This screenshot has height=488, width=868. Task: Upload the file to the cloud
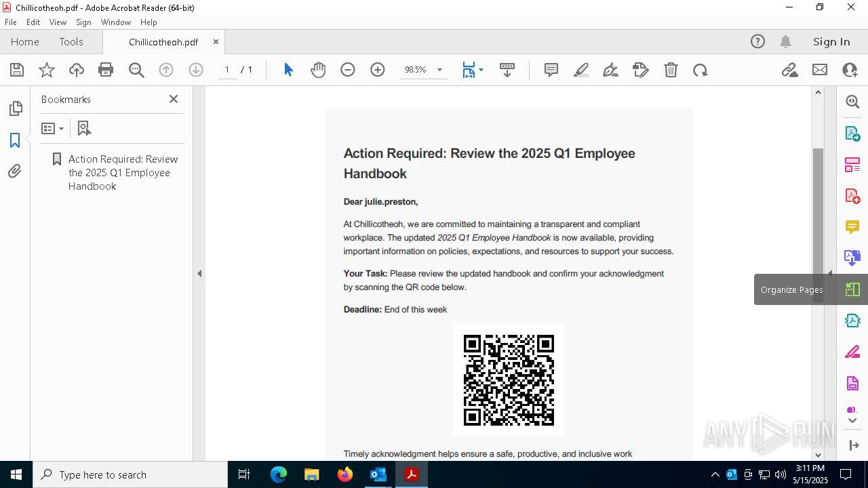click(77, 70)
